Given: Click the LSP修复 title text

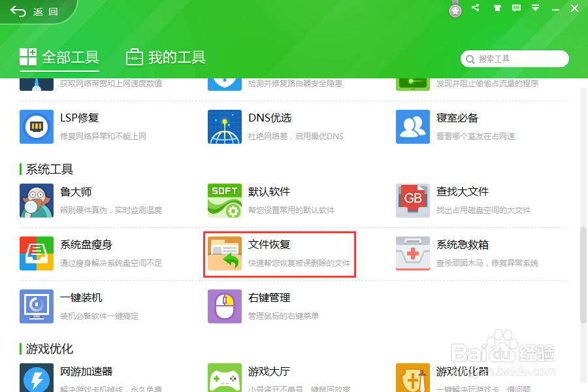Looking at the screenshot, I should [80, 118].
